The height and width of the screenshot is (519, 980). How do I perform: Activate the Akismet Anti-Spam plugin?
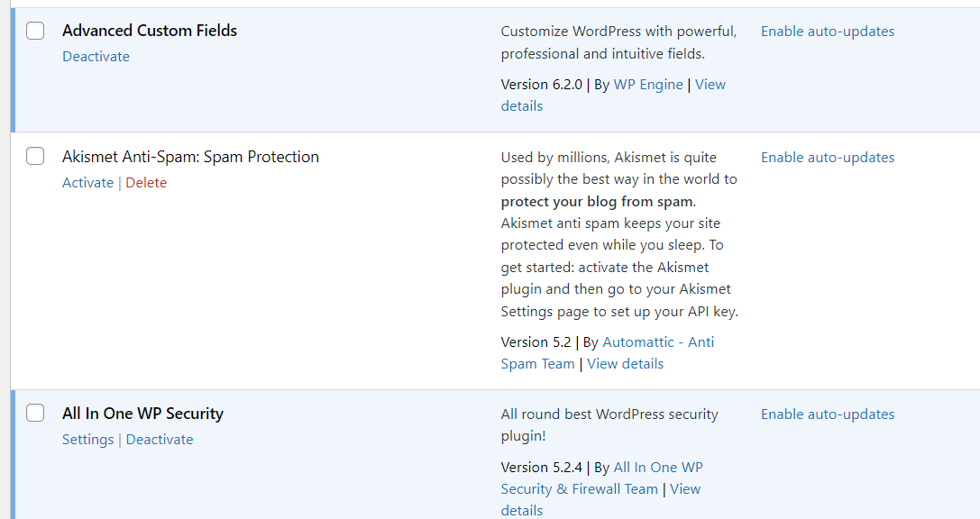(x=87, y=182)
